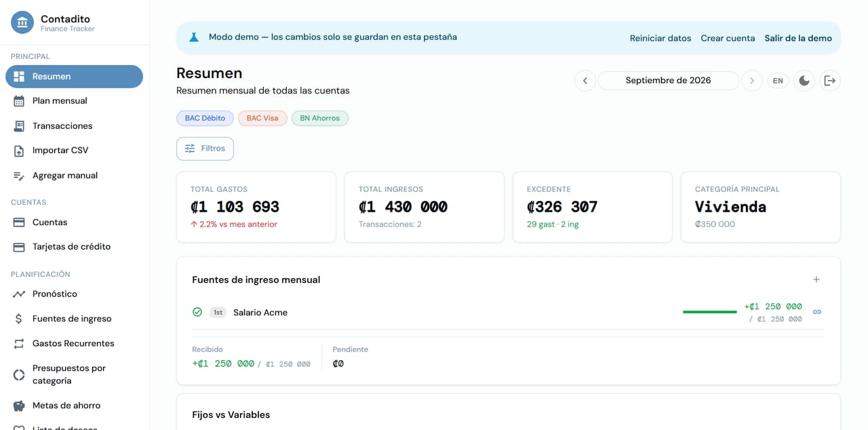Click the logout arrow icon

(830, 81)
